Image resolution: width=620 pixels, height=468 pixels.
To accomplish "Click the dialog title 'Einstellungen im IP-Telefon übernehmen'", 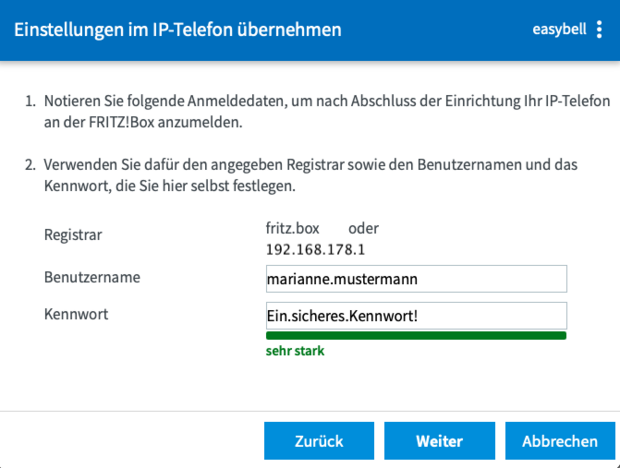I will pos(177,30).
